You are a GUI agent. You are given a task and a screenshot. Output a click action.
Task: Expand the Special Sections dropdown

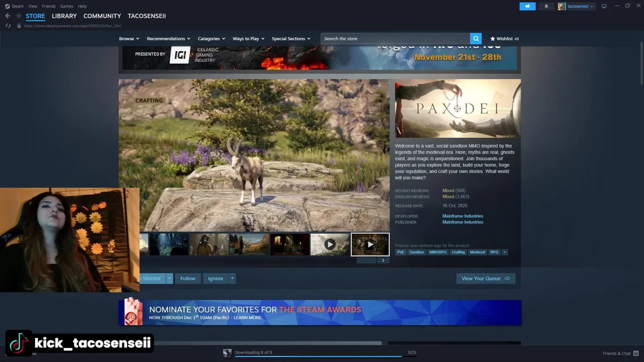pos(291,39)
